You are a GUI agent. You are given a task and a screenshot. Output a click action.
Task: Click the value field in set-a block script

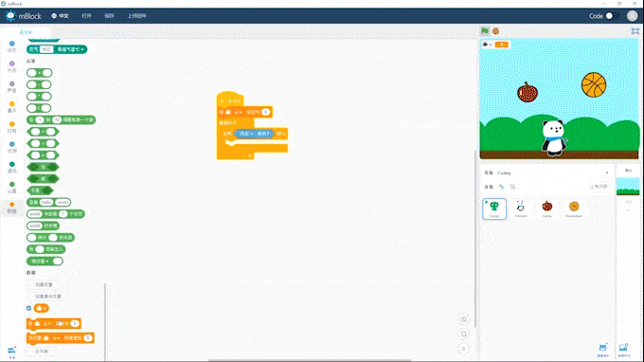pos(266,112)
